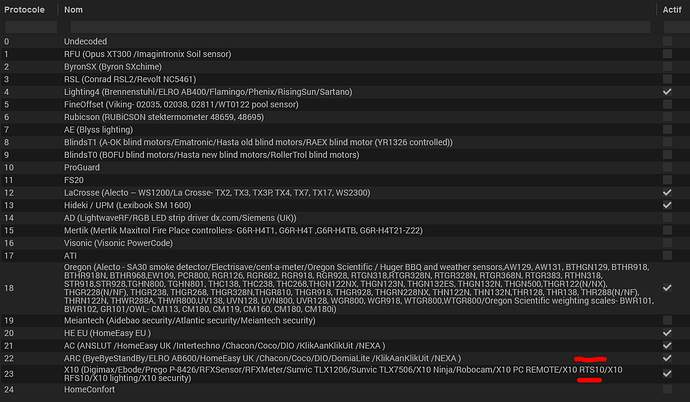The image size is (690, 402).
Task: Uncheck the Hideki / UPM checkbox
Action: (x=667, y=205)
